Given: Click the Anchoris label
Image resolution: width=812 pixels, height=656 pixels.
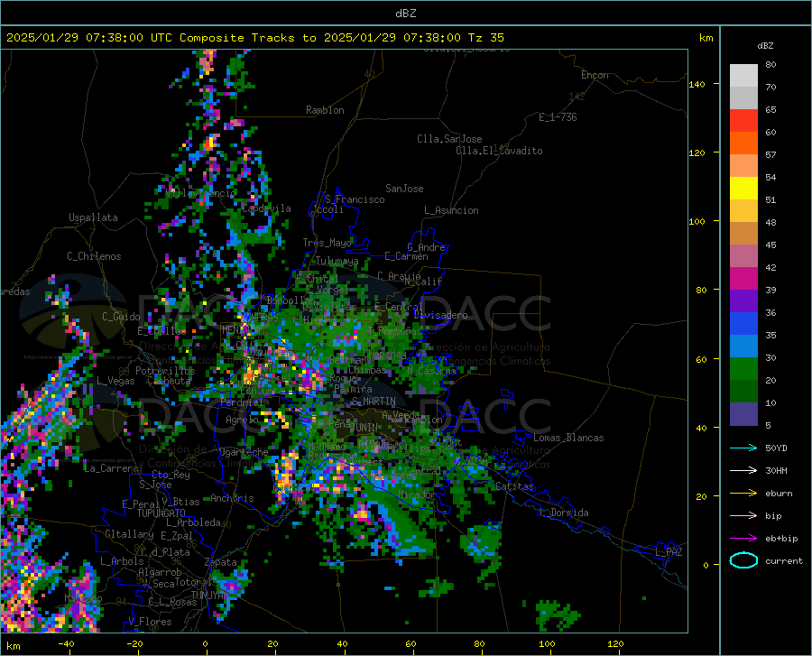Looking at the screenshot, I should 232,498.
